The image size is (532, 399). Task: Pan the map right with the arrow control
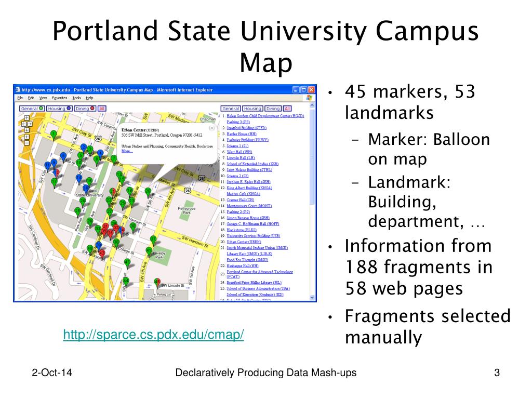coord(30,124)
